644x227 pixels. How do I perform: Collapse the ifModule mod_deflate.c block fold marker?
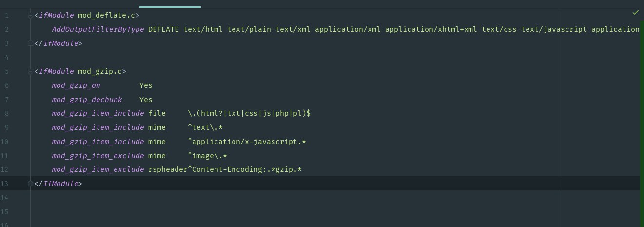30,16
